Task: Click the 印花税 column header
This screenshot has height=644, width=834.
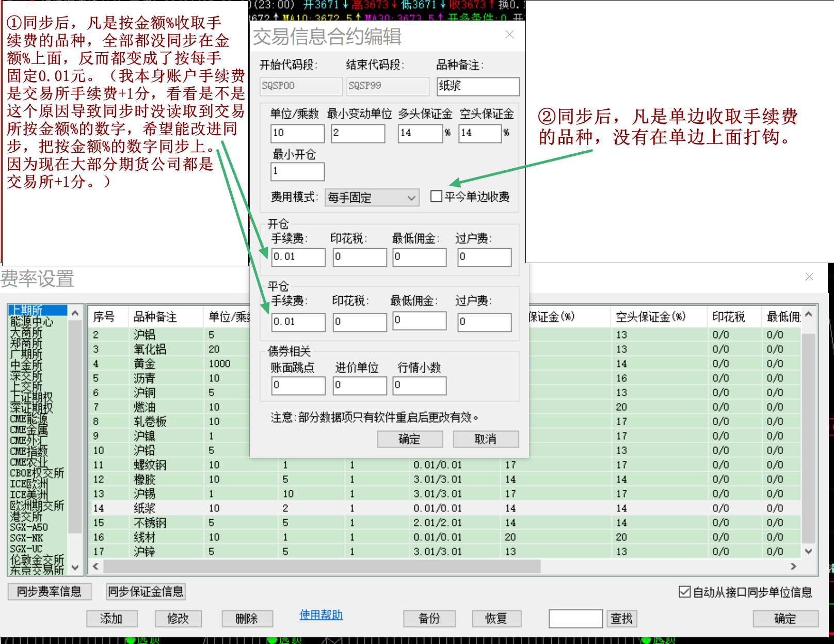Action: pyautogui.click(x=734, y=317)
